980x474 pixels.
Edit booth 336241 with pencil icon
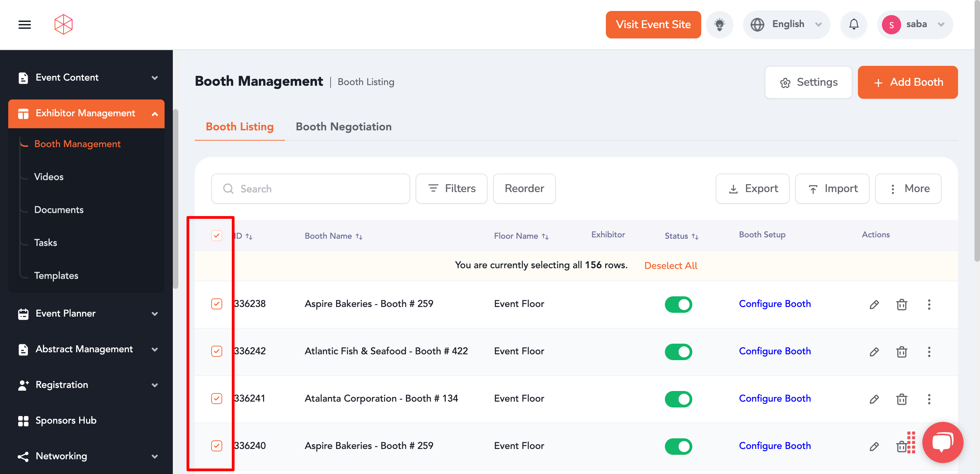click(874, 399)
